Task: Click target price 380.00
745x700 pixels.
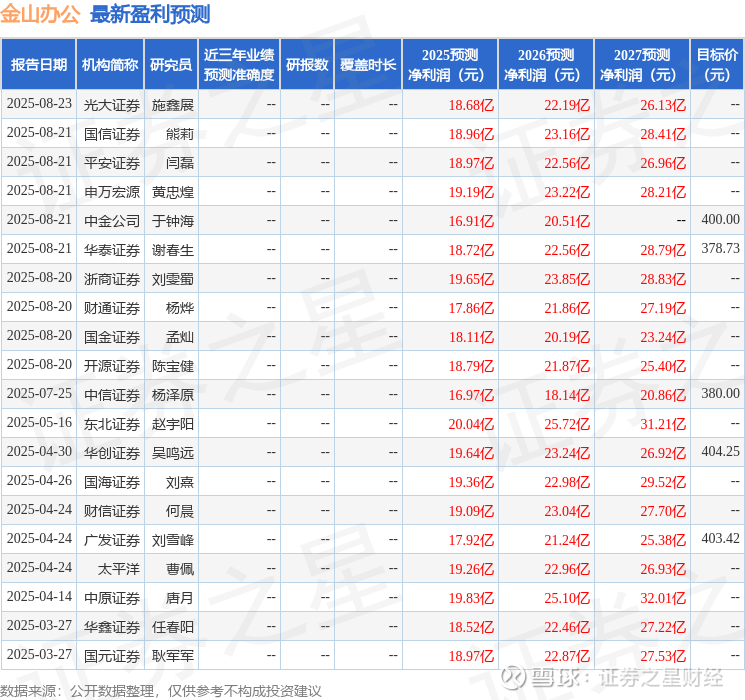Action: tap(720, 393)
